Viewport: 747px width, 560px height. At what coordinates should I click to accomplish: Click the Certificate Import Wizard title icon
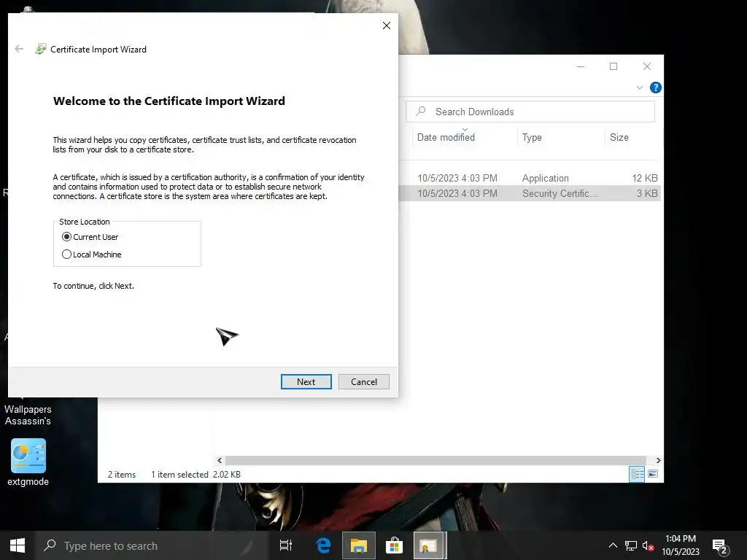coord(41,49)
